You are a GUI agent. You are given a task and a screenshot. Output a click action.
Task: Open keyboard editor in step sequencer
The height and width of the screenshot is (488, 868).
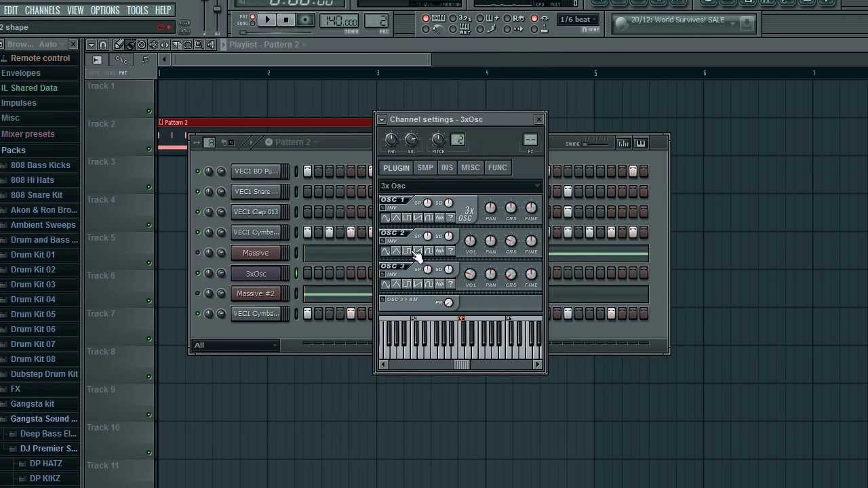641,143
